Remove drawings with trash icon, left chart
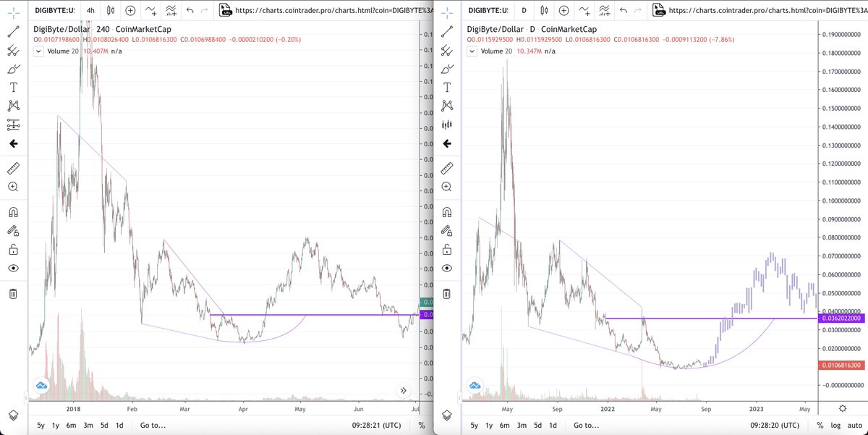 (13, 293)
